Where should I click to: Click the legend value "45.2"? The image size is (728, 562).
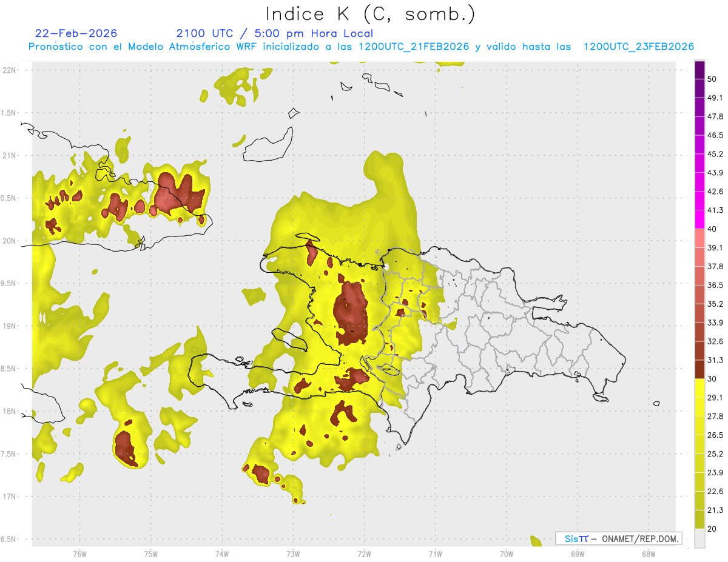(x=715, y=155)
